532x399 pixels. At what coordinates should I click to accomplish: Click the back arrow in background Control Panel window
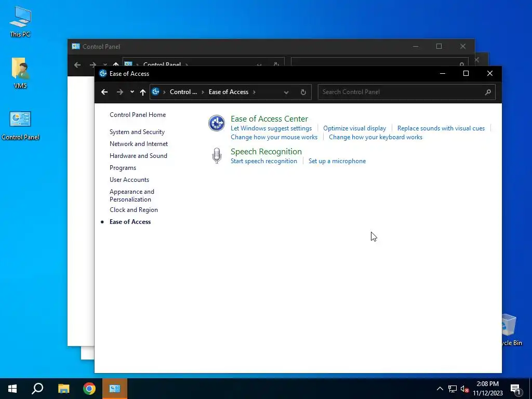pos(77,65)
